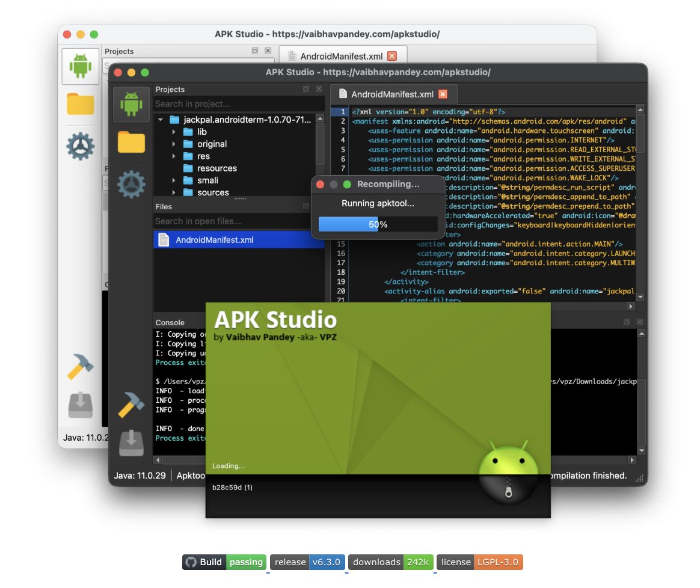Close the Projects panel in the dark window
The image size is (700, 588).
(x=319, y=89)
